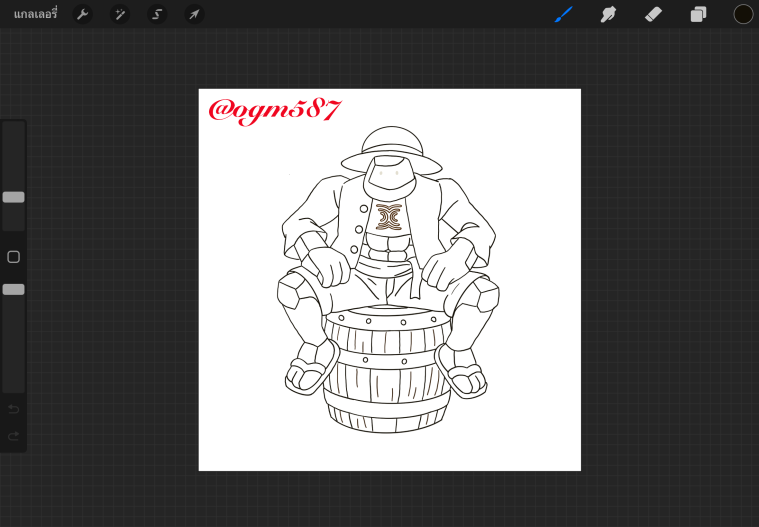759x527 pixels.
Task: Open the Gallery (แกลเลอรี่) link
Action: coord(35,14)
